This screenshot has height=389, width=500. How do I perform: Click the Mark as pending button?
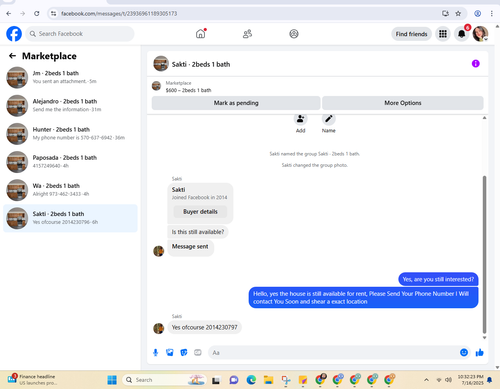coord(236,103)
